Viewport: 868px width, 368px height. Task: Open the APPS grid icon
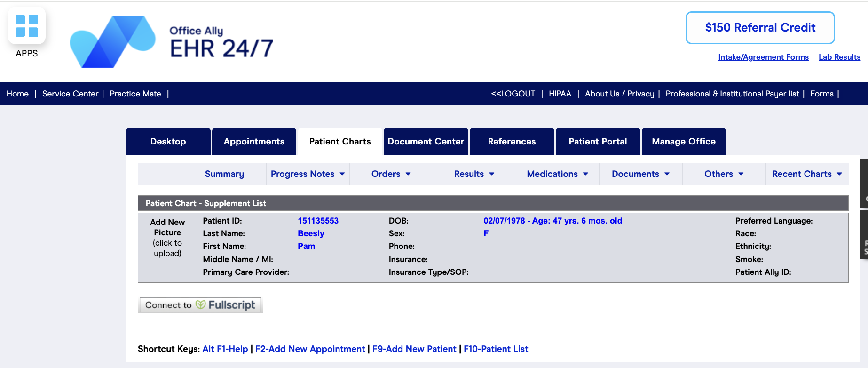pos(27,26)
